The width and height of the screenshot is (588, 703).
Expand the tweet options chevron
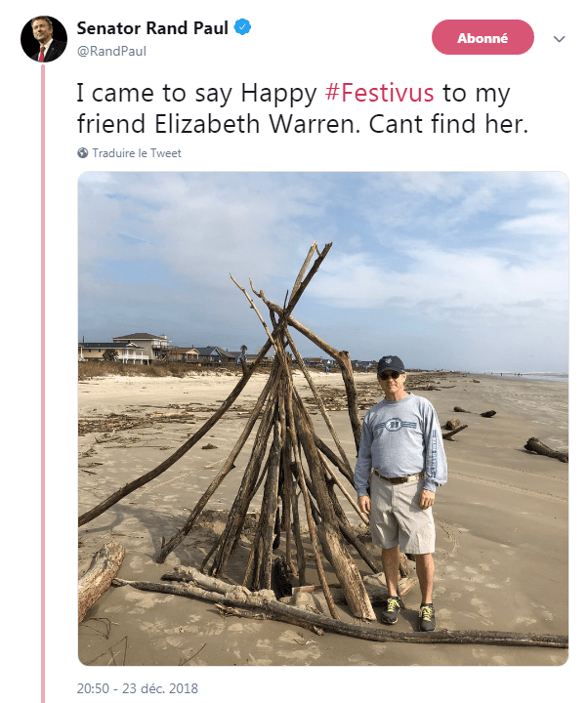coord(559,39)
